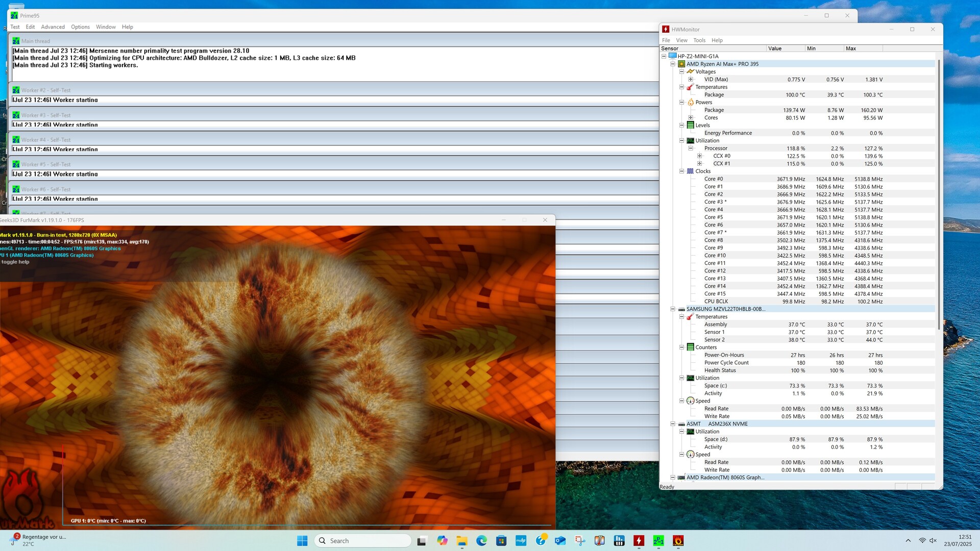Click the Windows Start button

point(302,541)
